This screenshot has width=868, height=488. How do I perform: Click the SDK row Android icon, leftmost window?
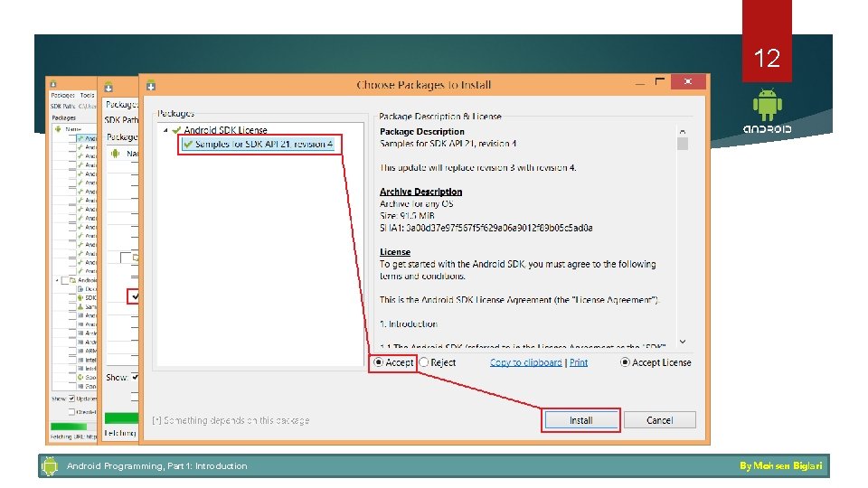tap(80, 297)
